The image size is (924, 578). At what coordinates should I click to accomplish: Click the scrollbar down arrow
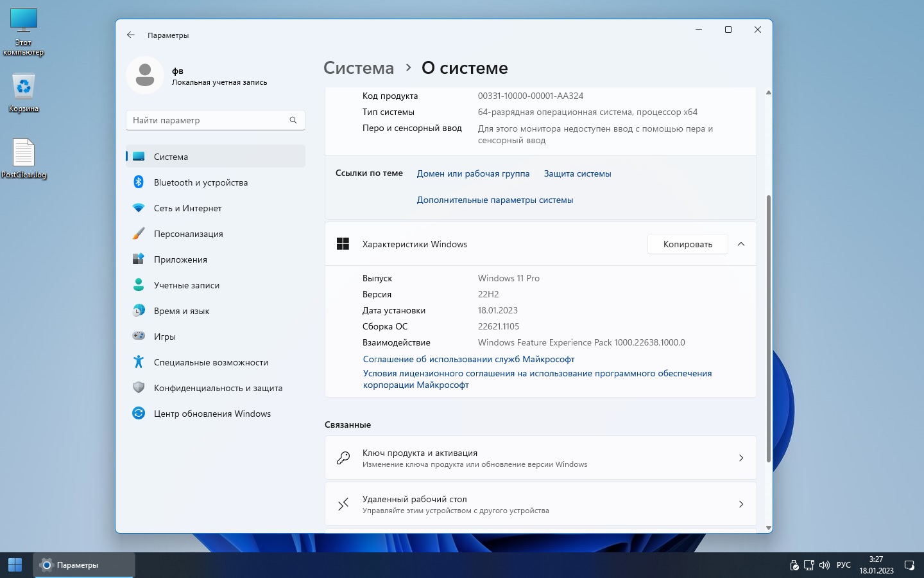point(768,528)
